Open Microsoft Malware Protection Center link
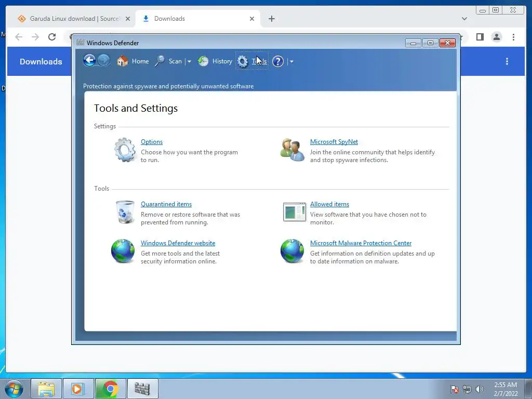The image size is (532, 399). [361, 243]
